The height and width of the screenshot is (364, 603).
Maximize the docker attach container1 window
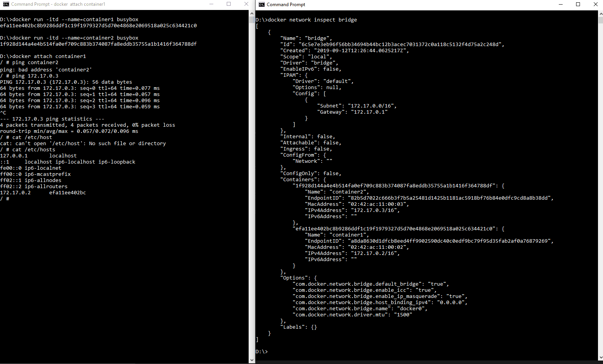[229, 4]
